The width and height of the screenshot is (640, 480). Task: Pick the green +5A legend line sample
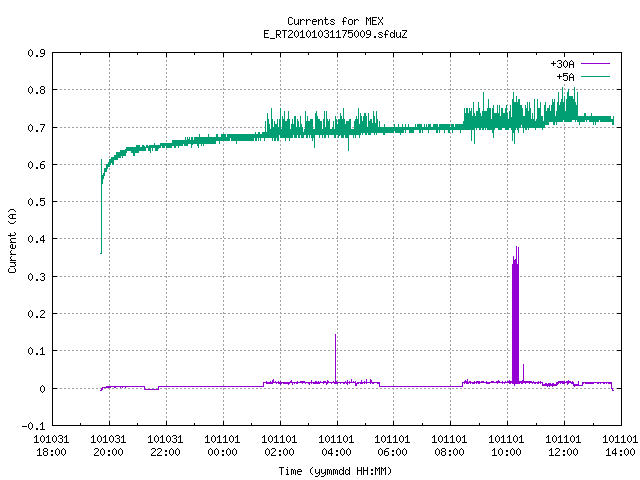595,77
